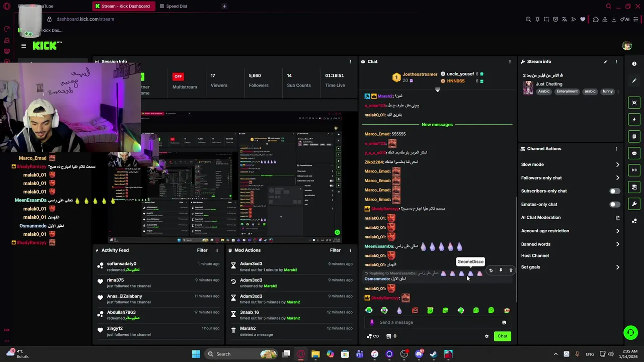Delete the hovered chat message
Viewport: 644px width, 362px height.
tap(511, 270)
